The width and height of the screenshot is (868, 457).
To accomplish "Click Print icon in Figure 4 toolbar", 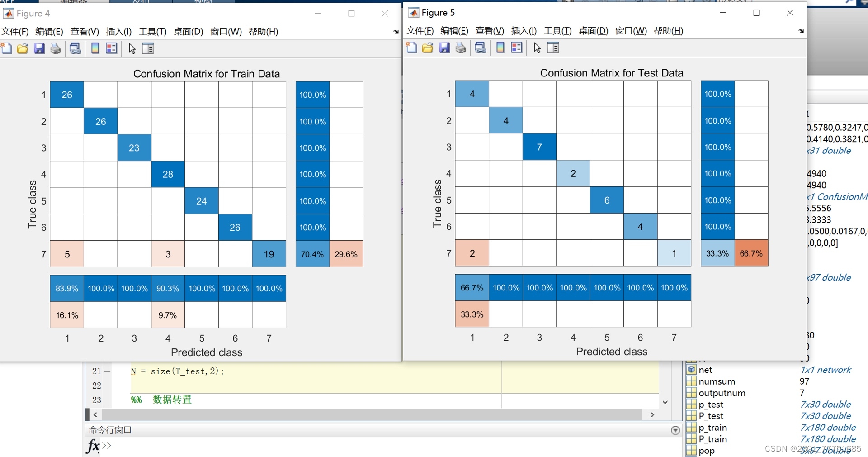I will click(x=56, y=48).
